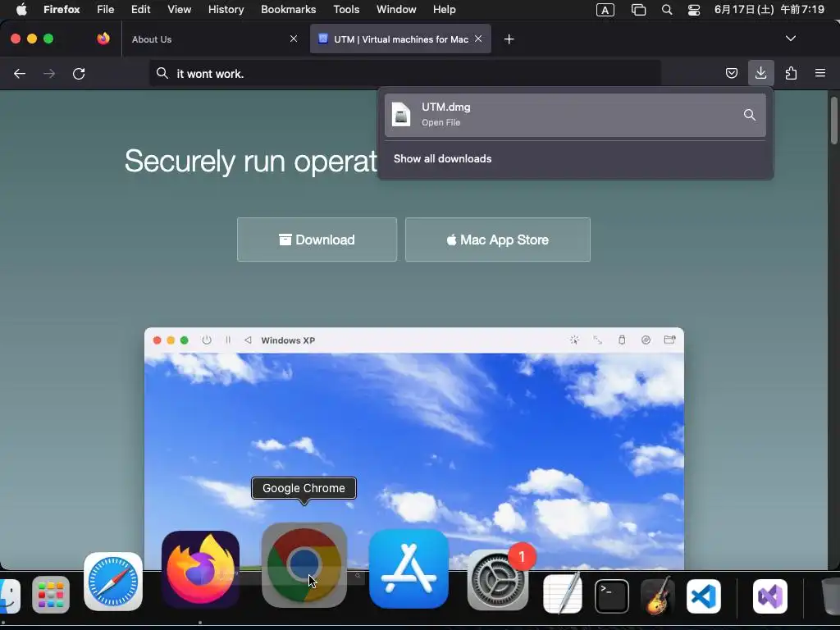Click the date and time in menu bar
Viewport: 840px width, 630px height.
pos(769,10)
